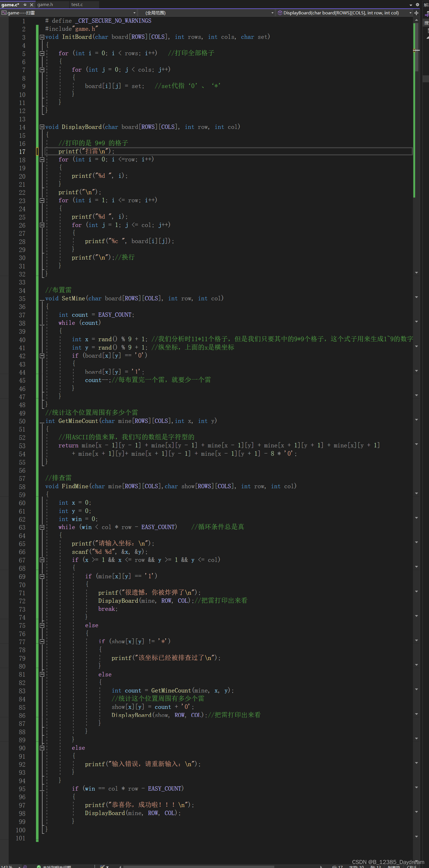Screen dimensions: 429x868
Task: Click line number 58 in the gutter
Action: click(22, 487)
